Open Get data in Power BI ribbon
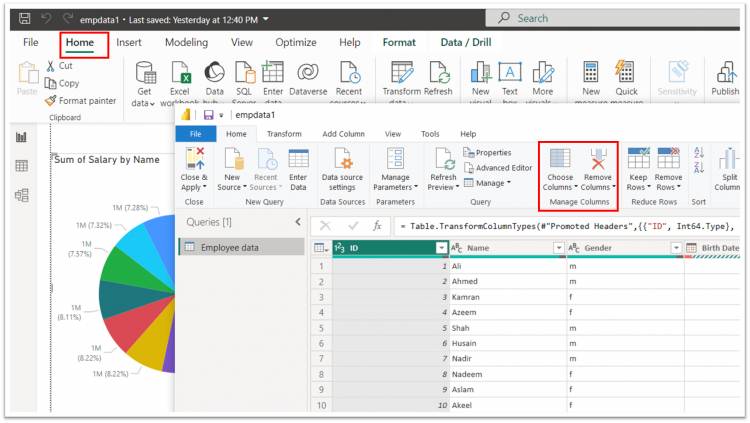 (144, 84)
